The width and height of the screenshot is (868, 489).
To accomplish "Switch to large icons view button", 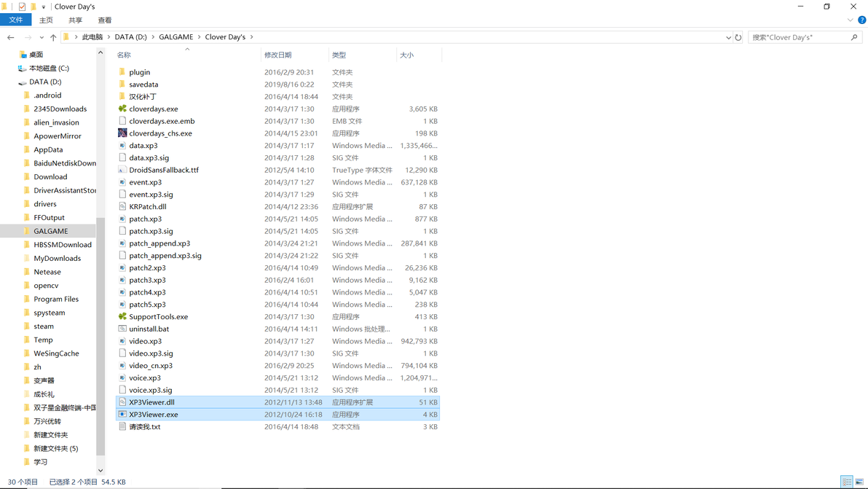I will (x=859, y=482).
